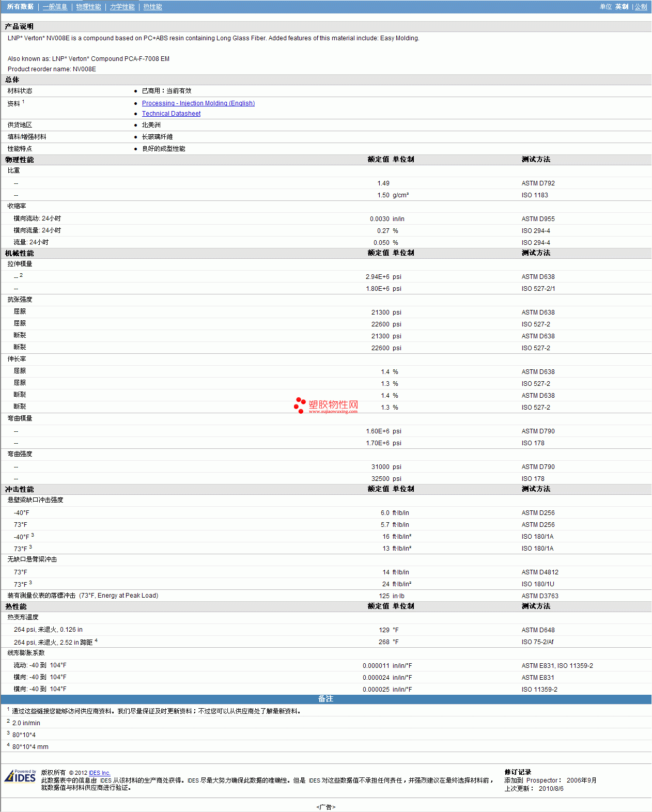The width and height of the screenshot is (652, 812).
Task: Click the 31000 psi flexural strength
Action: click(x=386, y=467)
